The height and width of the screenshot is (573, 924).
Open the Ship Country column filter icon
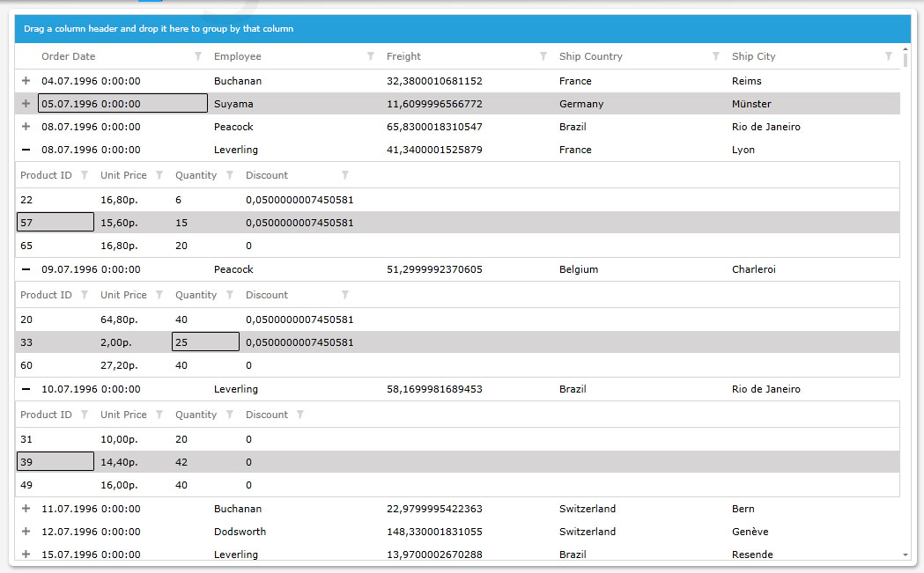tap(716, 56)
